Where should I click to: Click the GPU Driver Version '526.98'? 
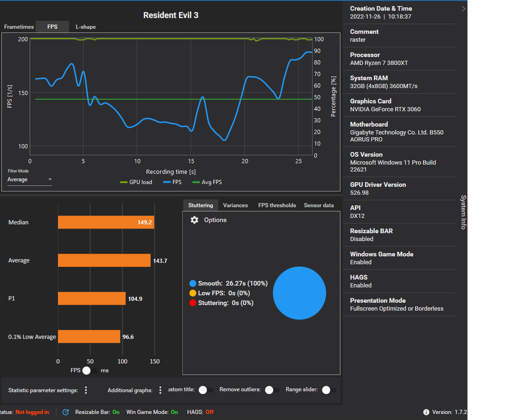click(359, 192)
